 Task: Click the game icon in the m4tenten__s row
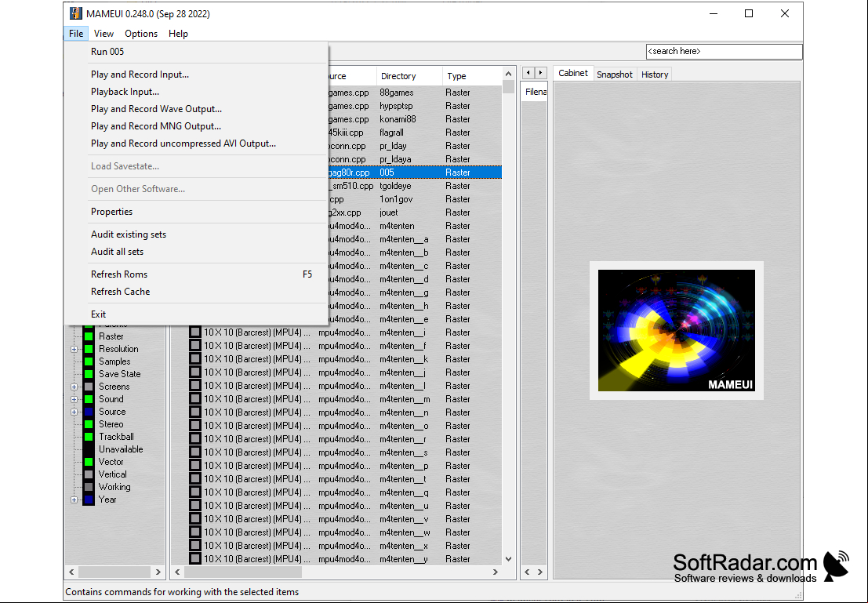[x=195, y=452]
